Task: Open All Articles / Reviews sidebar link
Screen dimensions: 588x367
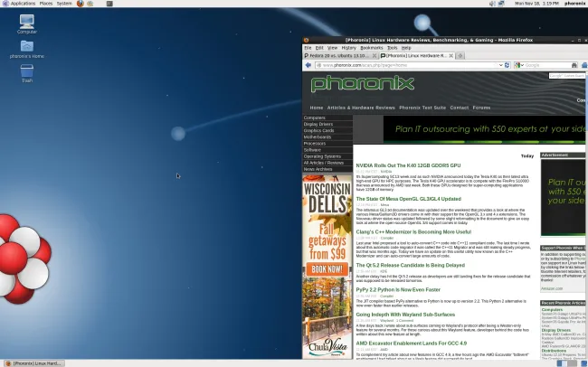Action: click(327, 163)
